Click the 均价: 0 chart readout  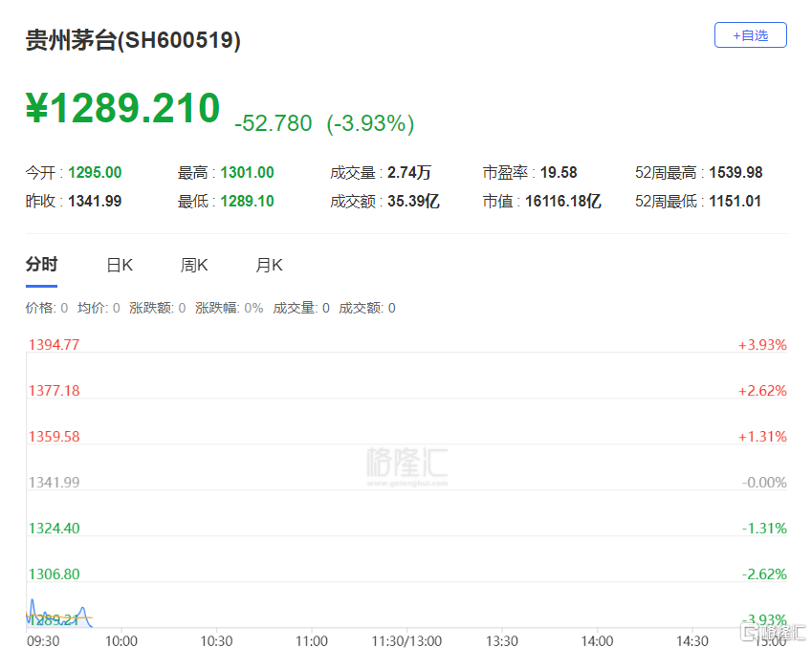[99, 309]
